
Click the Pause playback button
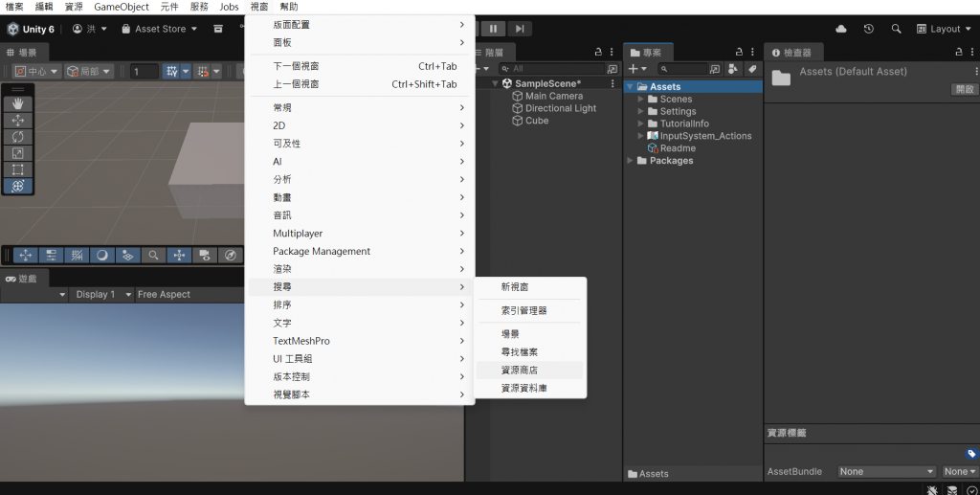[493, 29]
